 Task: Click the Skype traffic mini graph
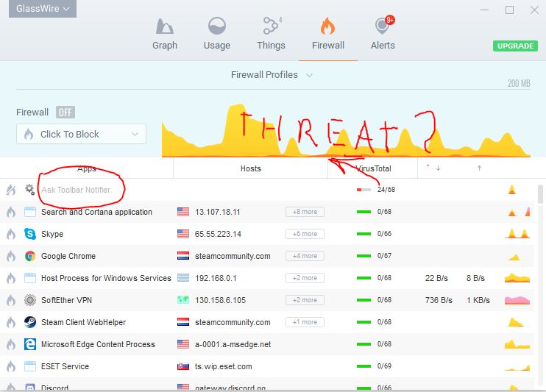point(517,234)
